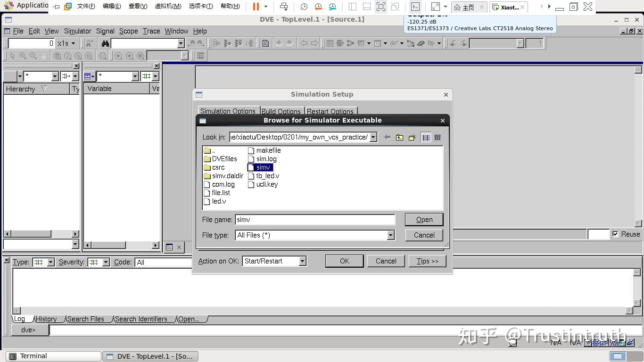Screen dimensions: 644x362
Task: Click the zoom in magnifier toolbar icon
Action: point(23,56)
